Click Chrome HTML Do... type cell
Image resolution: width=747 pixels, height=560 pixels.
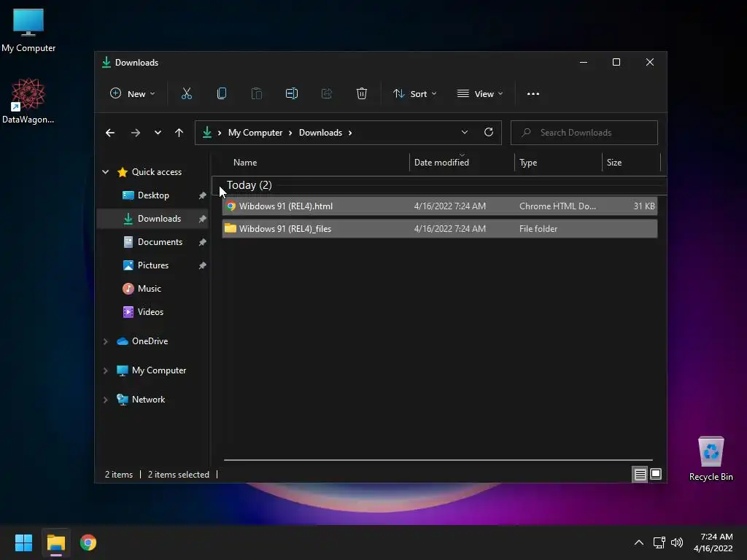[557, 206]
